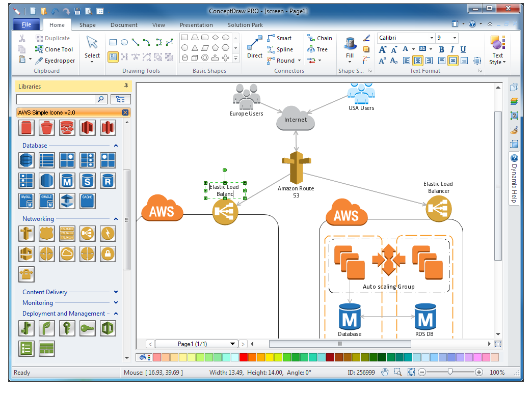Select the Clone Tool
Screen dimensions: 532x395
click(54, 49)
